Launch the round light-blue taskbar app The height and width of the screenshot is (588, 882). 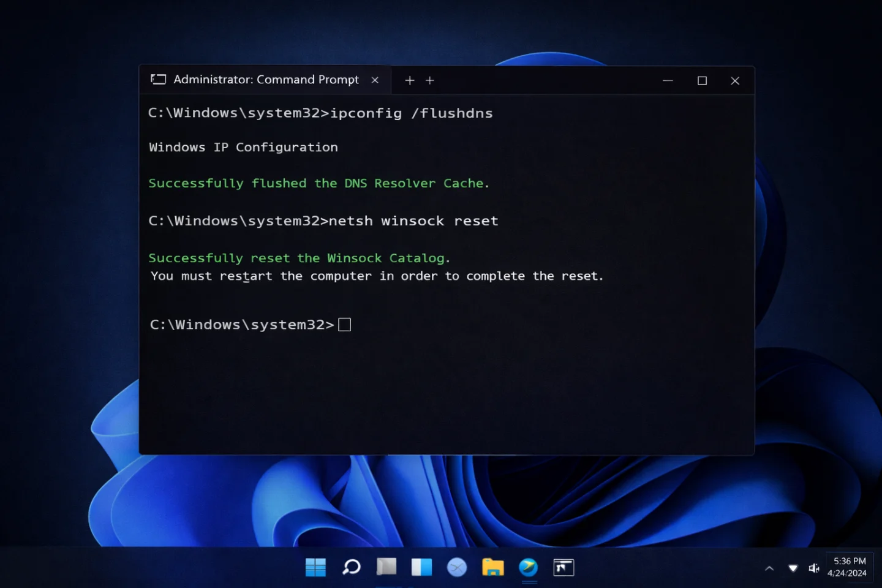click(457, 568)
